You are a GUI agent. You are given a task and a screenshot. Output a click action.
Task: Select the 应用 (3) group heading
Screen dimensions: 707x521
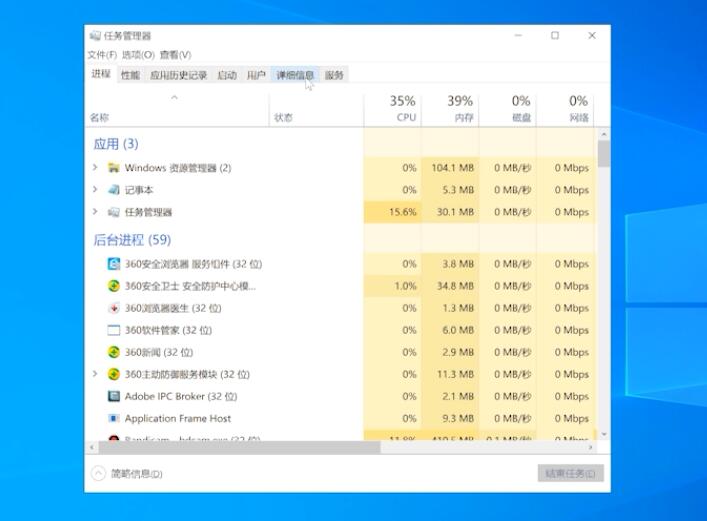point(116,144)
